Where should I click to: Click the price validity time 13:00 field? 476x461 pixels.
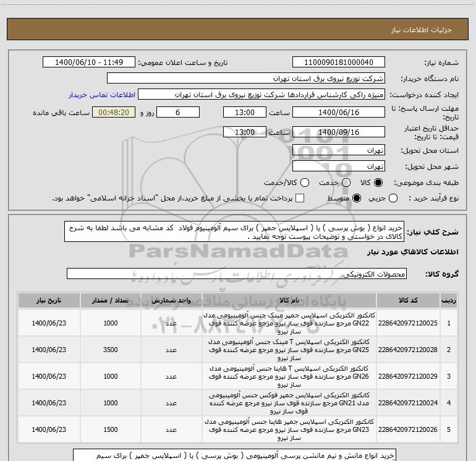245,132
